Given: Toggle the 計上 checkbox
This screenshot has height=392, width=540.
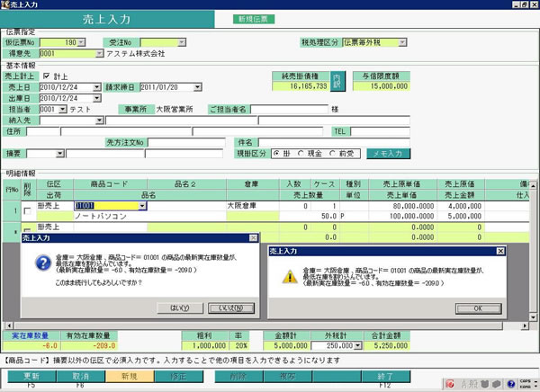Looking at the screenshot, I should click(x=47, y=76).
